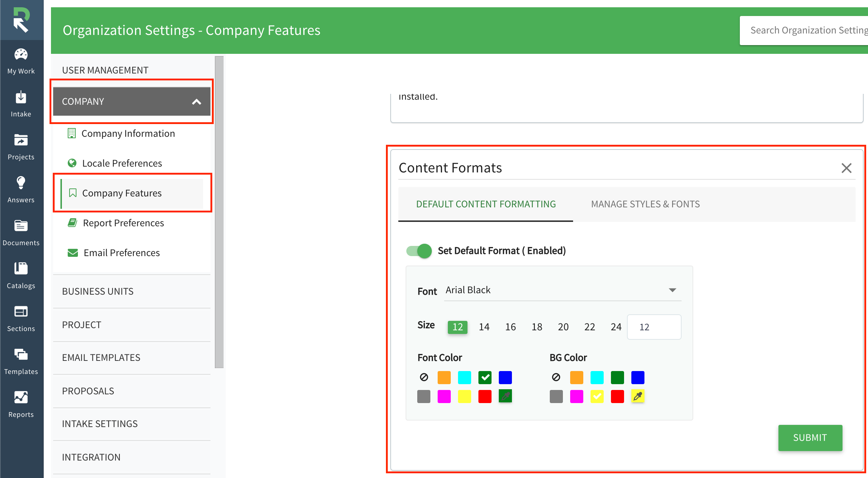Click Company Features bookmark icon
Screen dimensions: 868x478
point(72,193)
